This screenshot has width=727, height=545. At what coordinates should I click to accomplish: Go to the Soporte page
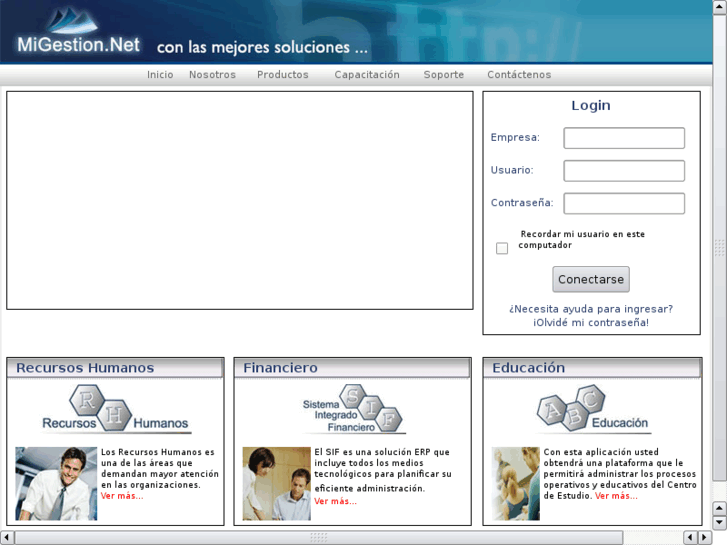coord(444,75)
